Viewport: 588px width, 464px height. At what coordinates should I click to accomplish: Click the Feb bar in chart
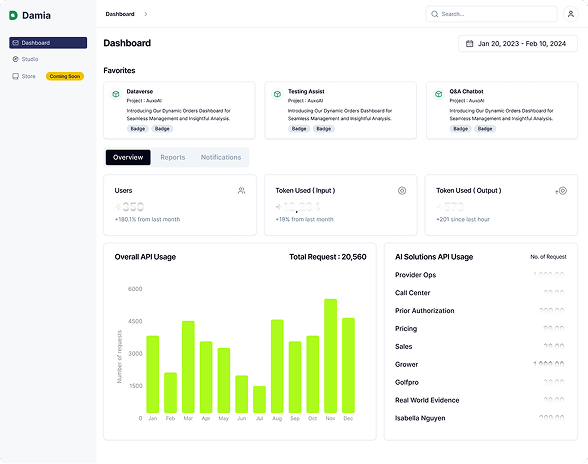(x=170, y=393)
